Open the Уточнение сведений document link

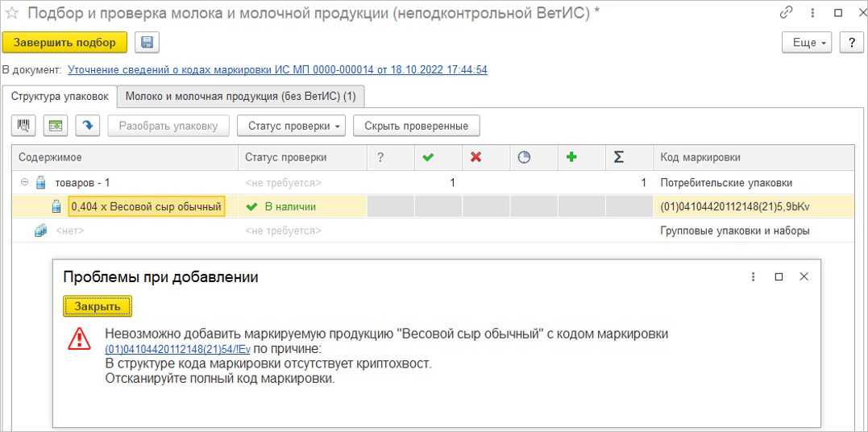click(x=277, y=70)
